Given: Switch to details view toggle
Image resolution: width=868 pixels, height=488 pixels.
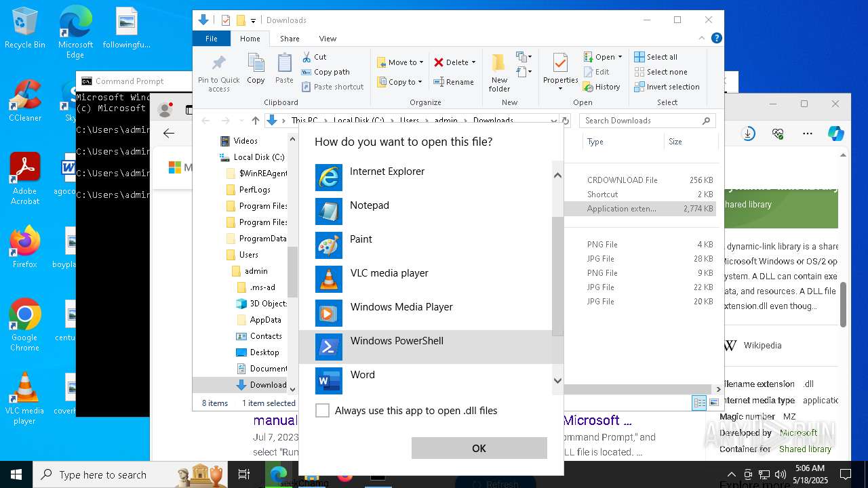Looking at the screenshot, I should [x=699, y=403].
